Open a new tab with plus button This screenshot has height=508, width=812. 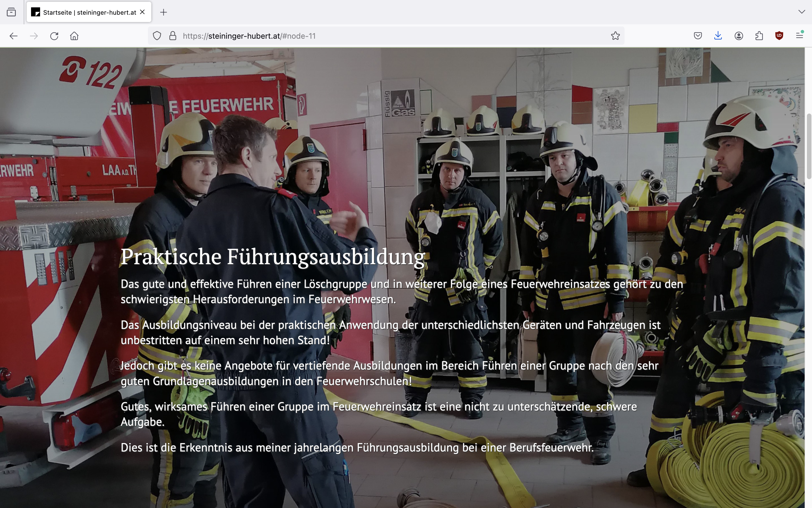pyautogui.click(x=163, y=12)
